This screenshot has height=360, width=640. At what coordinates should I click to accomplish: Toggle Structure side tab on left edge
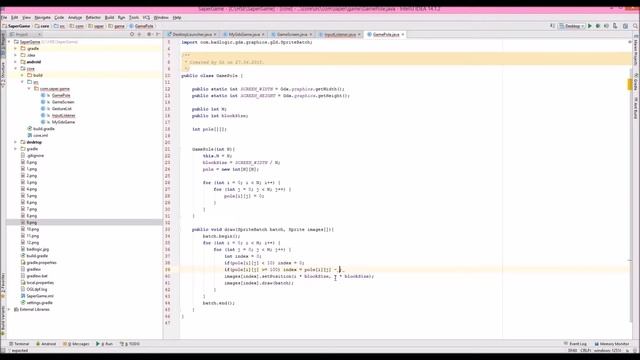point(3,73)
